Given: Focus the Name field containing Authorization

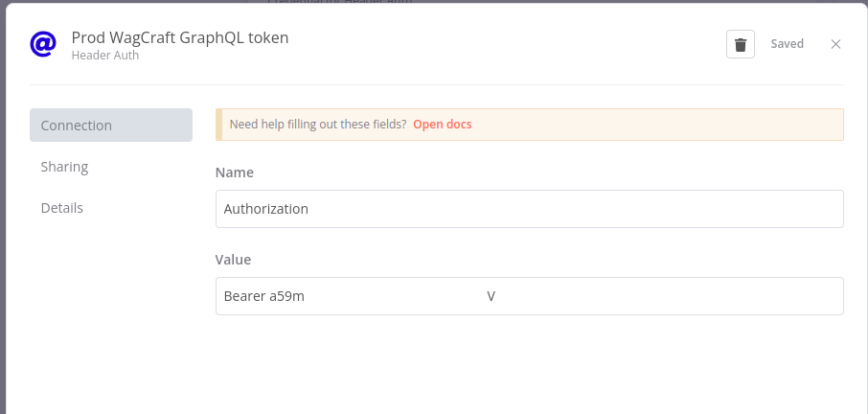Looking at the screenshot, I should tap(529, 209).
